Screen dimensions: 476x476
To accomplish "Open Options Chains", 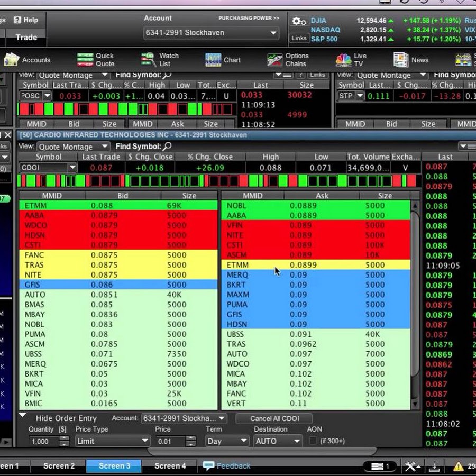I will [x=288, y=60].
